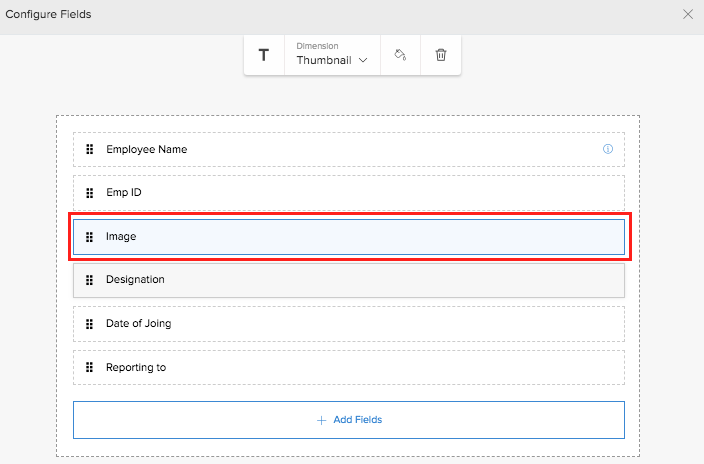Click the info icon on Employee Name
The width and height of the screenshot is (704, 464).
point(607,150)
